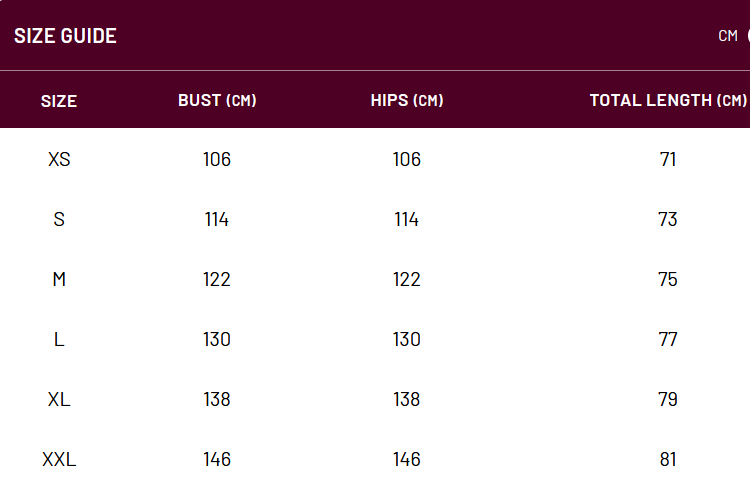Click the M hips value 122
This screenshot has width=750, height=477.
(407, 279)
